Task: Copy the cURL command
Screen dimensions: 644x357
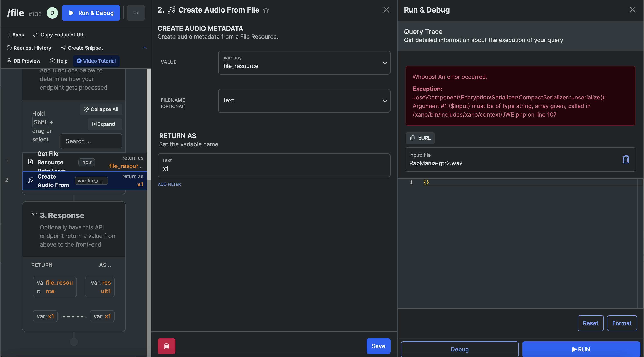Action: [420, 138]
